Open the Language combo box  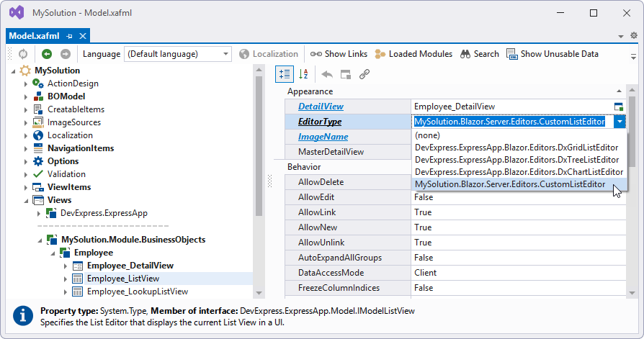point(178,54)
